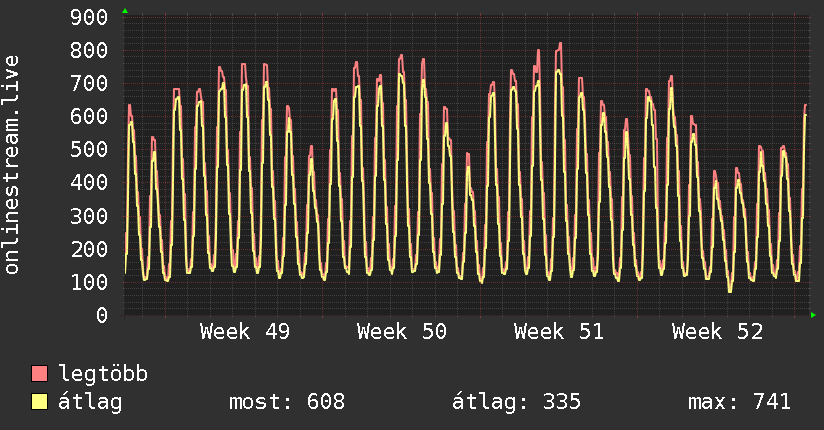The image size is (824, 430).
Task: Select the legtöbb legend label
Action: (x=103, y=375)
